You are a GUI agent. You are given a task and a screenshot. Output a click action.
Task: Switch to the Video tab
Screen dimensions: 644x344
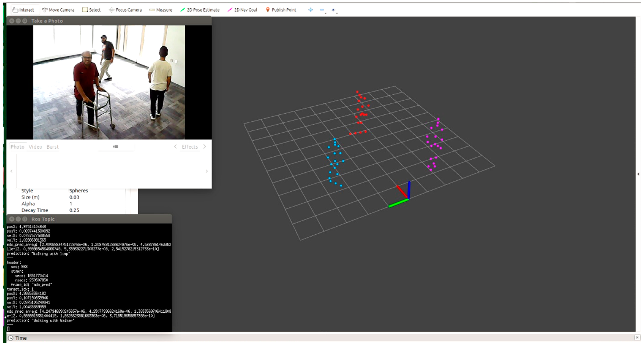point(35,147)
